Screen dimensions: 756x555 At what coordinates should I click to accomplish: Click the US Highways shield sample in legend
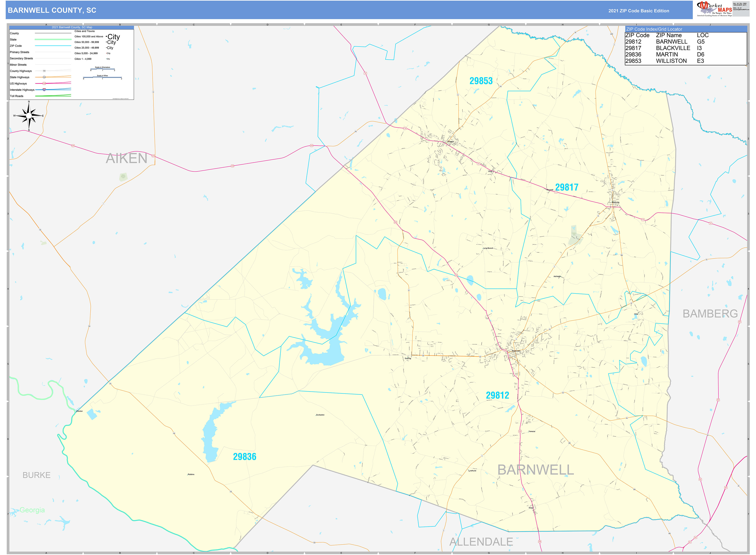point(44,83)
